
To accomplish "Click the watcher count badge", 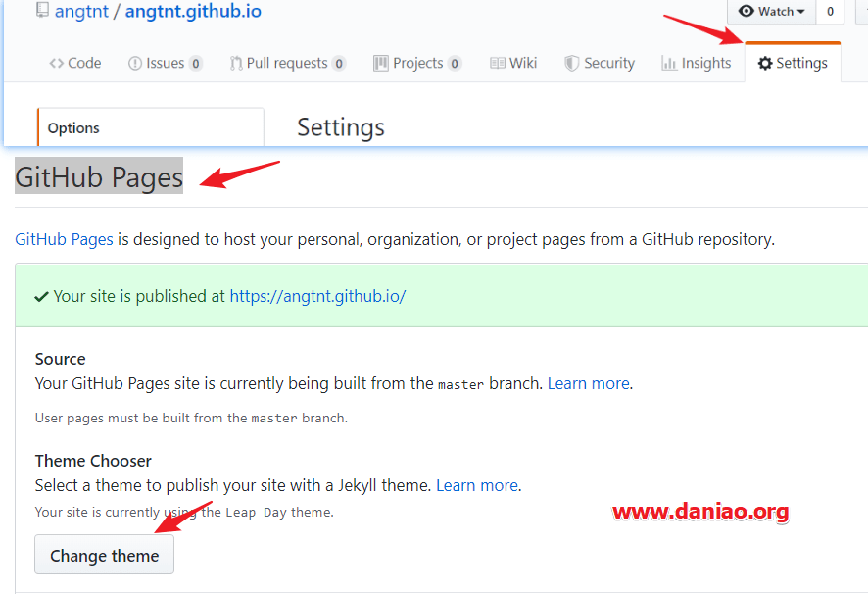I will click(x=830, y=12).
